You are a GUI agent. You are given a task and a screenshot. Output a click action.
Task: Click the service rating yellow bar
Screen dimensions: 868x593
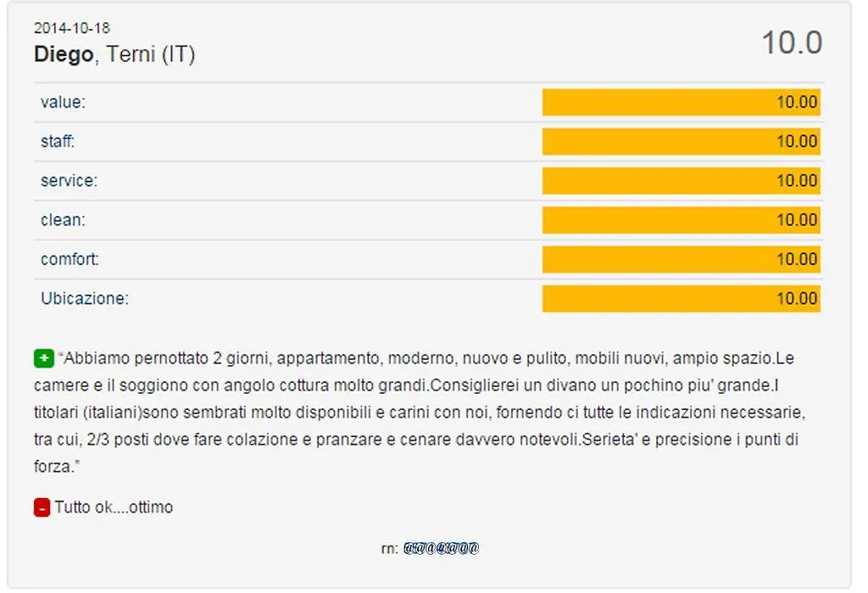682,181
